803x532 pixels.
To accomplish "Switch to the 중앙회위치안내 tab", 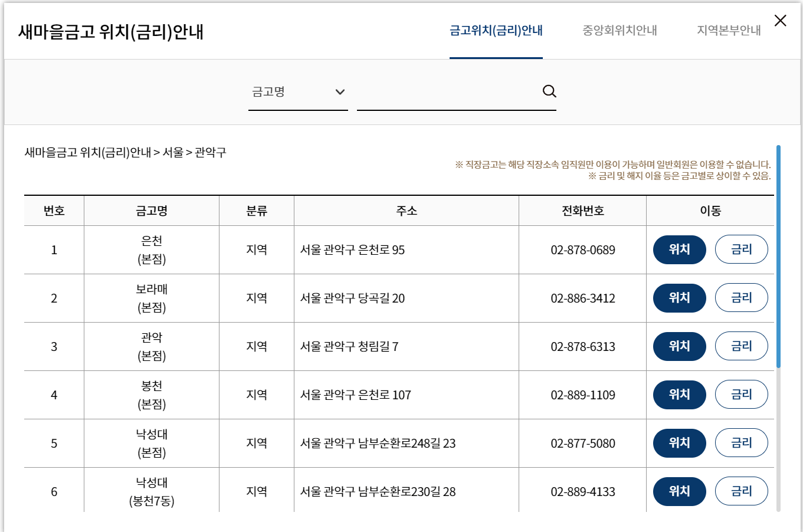I will pyautogui.click(x=620, y=31).
